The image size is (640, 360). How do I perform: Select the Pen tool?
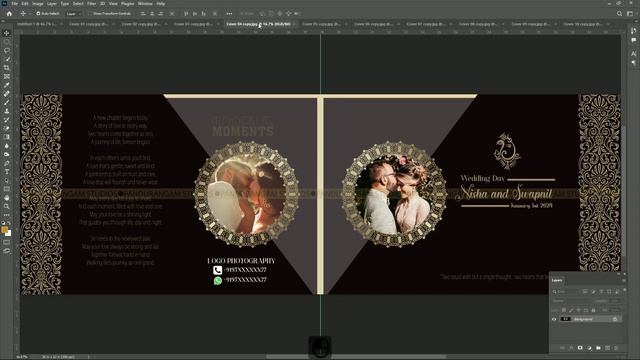7,163
